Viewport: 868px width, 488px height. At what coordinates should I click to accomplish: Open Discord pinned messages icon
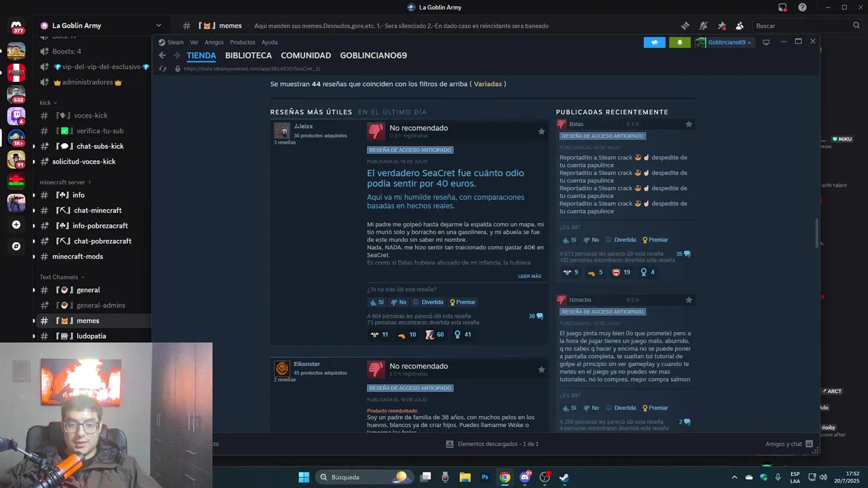coord(722,26)
